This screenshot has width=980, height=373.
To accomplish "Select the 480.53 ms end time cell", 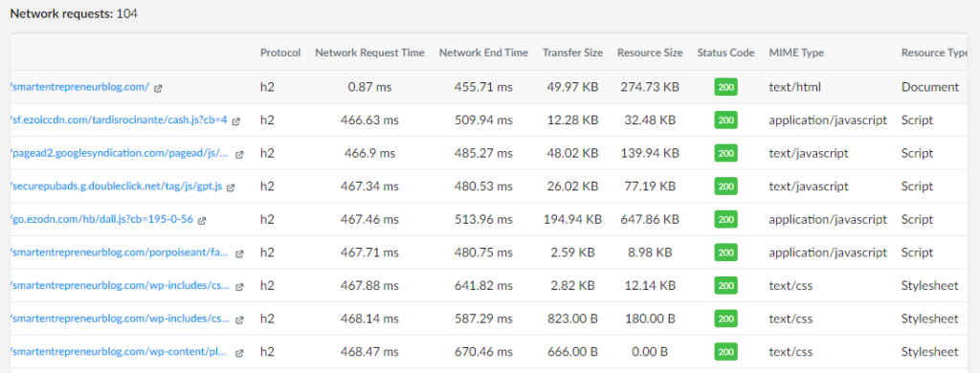I will point(483,186).
